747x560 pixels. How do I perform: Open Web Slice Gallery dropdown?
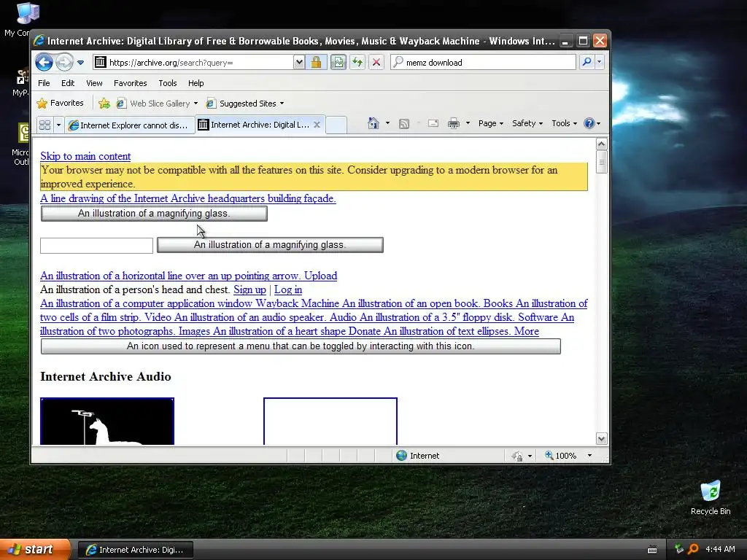(157, 104)
